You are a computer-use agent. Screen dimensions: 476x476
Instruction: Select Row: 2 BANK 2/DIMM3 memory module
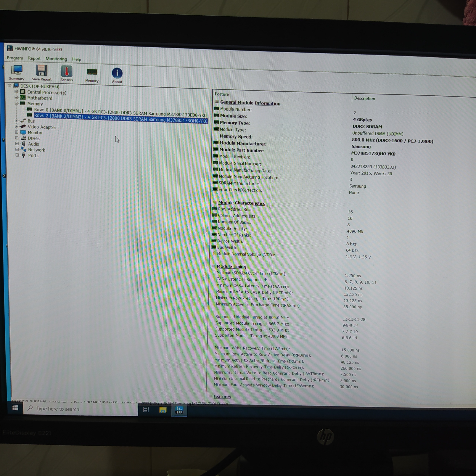click(x=121, y=118)
